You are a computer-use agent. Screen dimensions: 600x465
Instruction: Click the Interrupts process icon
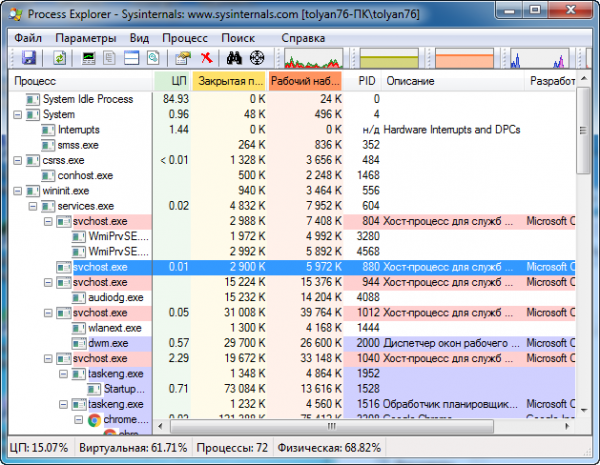[x=48, y=130]
